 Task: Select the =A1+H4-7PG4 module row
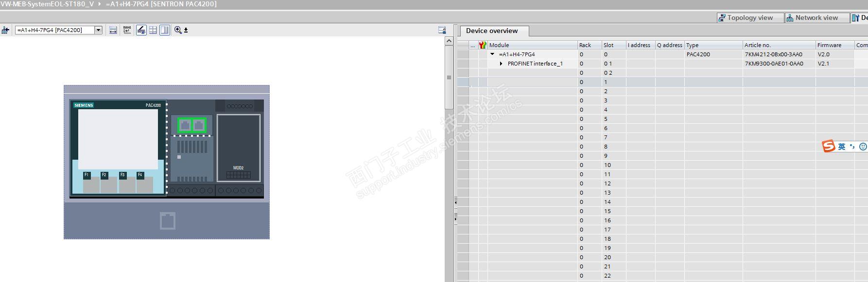(x=662, y=54)
